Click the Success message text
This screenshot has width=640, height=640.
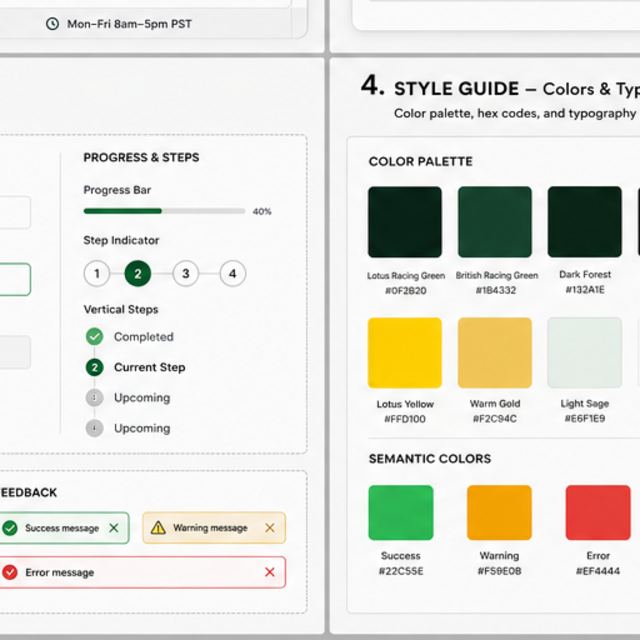[x=62, y=528]
